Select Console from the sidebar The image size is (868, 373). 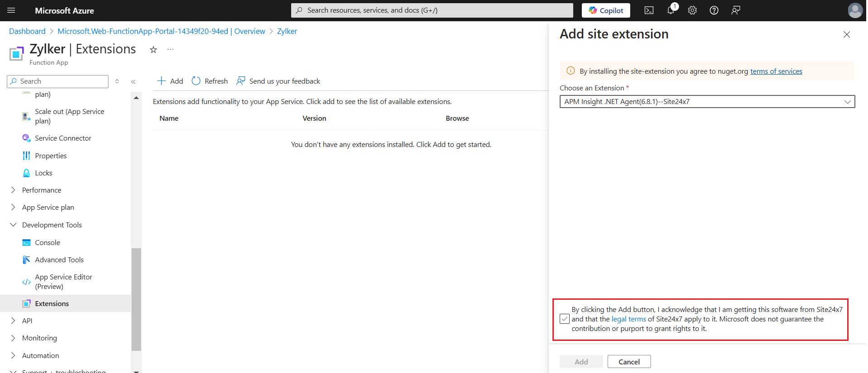point(47,243)
